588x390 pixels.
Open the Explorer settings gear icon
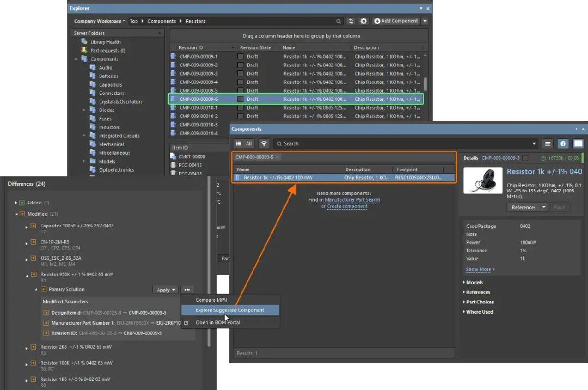tap(363, 21)
